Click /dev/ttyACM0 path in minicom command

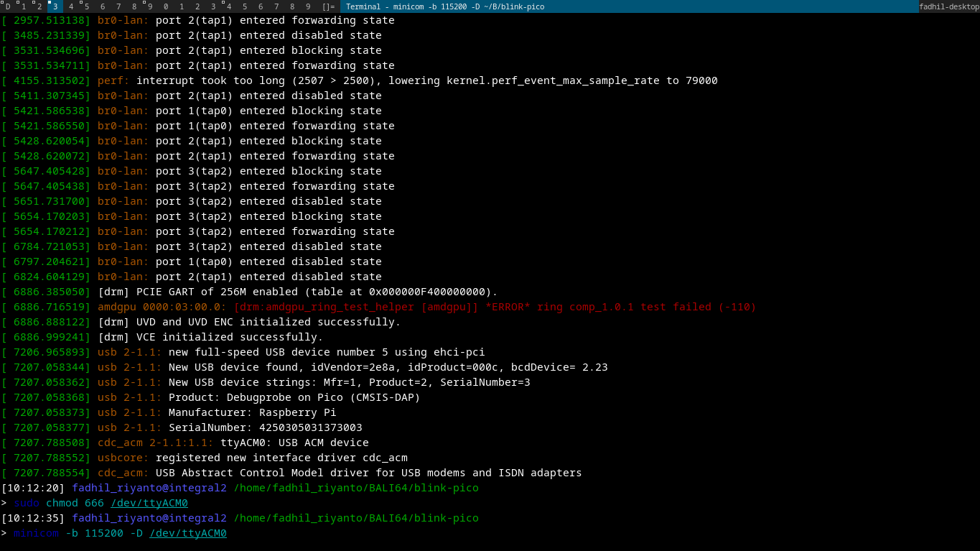[x=187, y=533]
